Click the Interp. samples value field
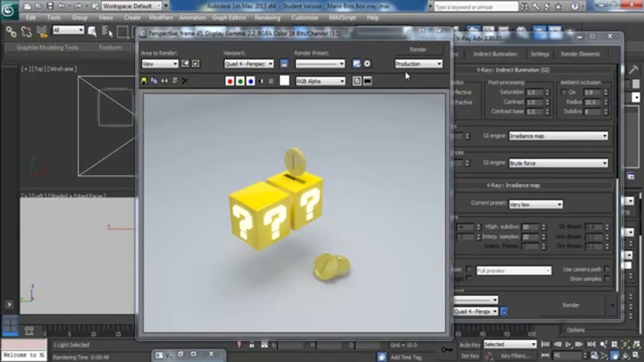Image resolution: width=644 pixels, height=362 pixels. point(530,237)
